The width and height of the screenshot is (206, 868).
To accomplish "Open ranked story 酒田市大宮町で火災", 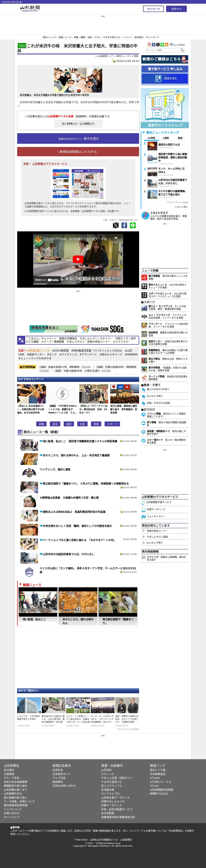I will coord(169,144).
